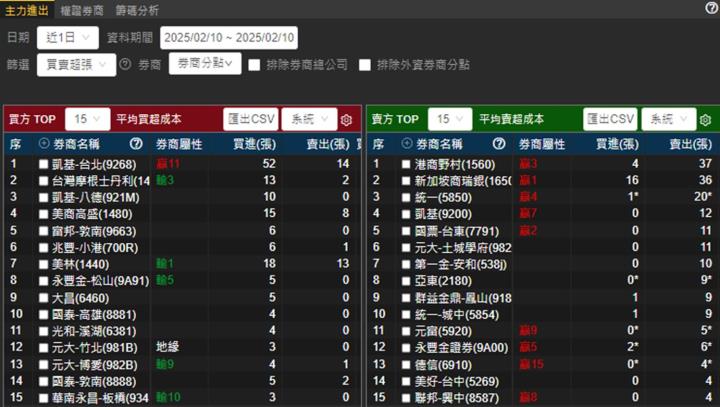The image size is (720, 407).
Task: Select broker 光和-溪湖(6381)
Action: pyautogui.click(x=94, y=331)
